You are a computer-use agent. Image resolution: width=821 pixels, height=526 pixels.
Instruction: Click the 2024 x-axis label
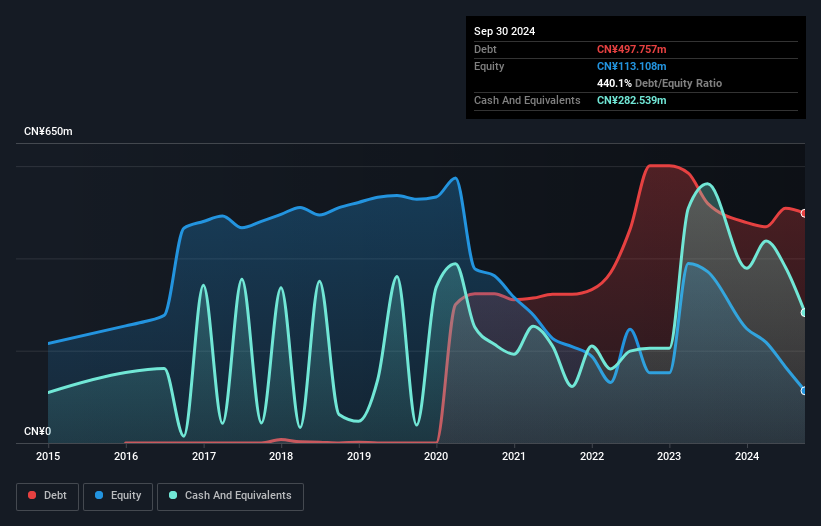pyautogui.click(x=747, y=456)
